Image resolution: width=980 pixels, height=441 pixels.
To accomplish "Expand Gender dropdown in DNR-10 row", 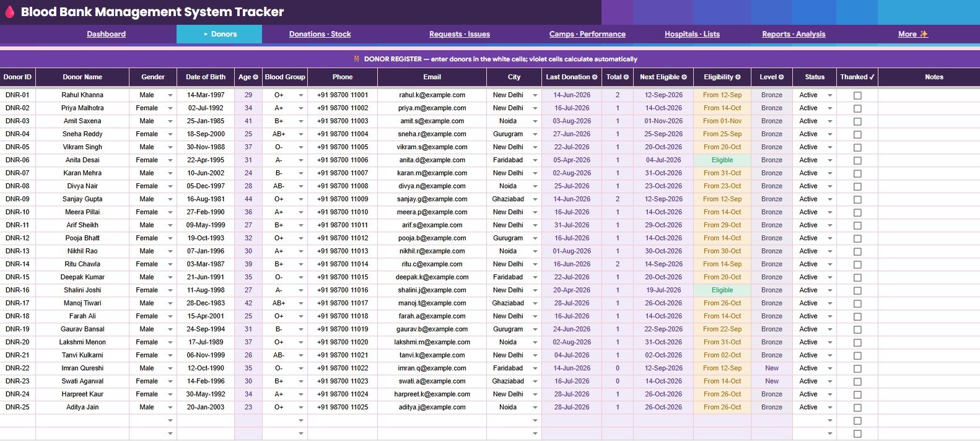I will (x=170, y=212).
